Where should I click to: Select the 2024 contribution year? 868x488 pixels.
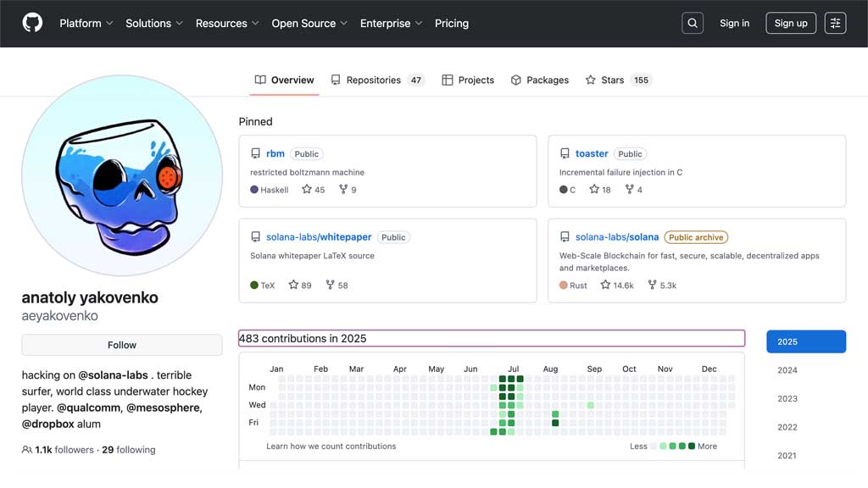[787, 370]
